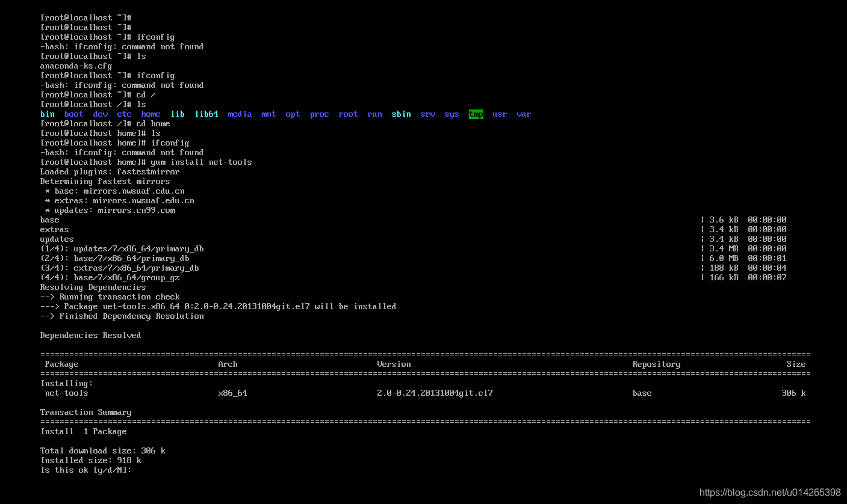847x504 pixels.
Task: Select the 'boot' directory name
Action: (74, 114)
